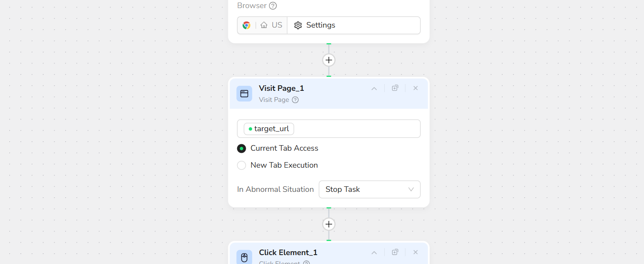Click the target_url variable chip
This screenshot has height=264, width=644.
(x=269, y=129)
